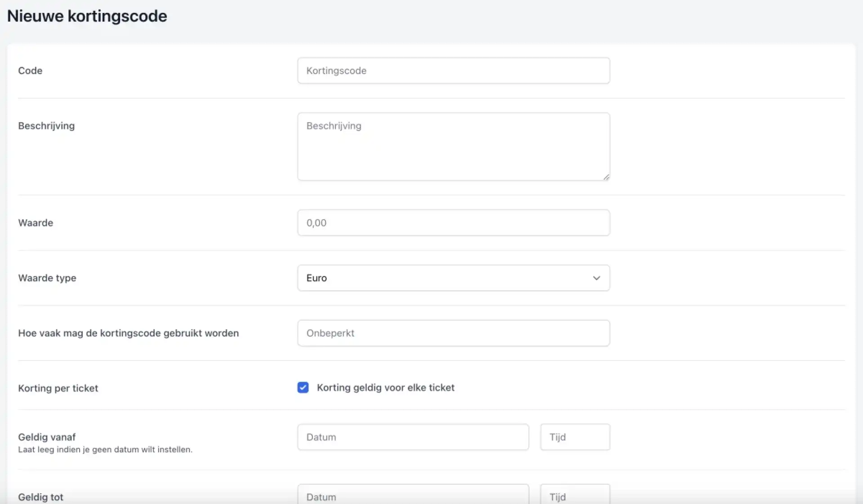Click the Korting per ticket label
The width and height of the screenshot is (863, 504).
tap(58, 388)
